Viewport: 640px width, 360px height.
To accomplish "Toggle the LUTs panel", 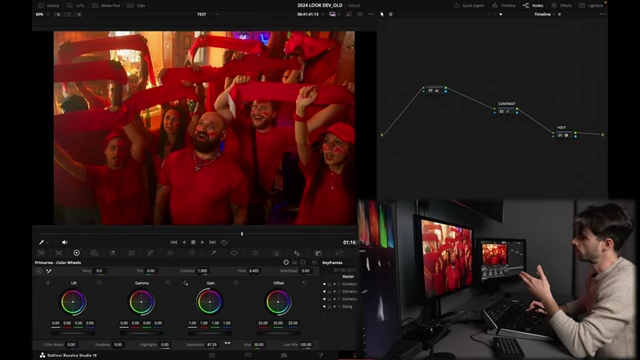I will click(x=76, y=6).
